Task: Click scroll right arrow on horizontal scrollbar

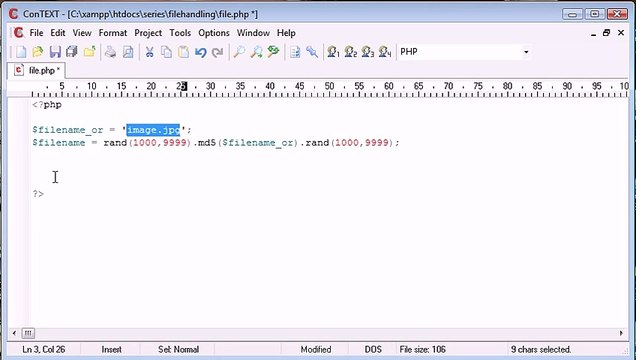Action: tap(621, 333)
